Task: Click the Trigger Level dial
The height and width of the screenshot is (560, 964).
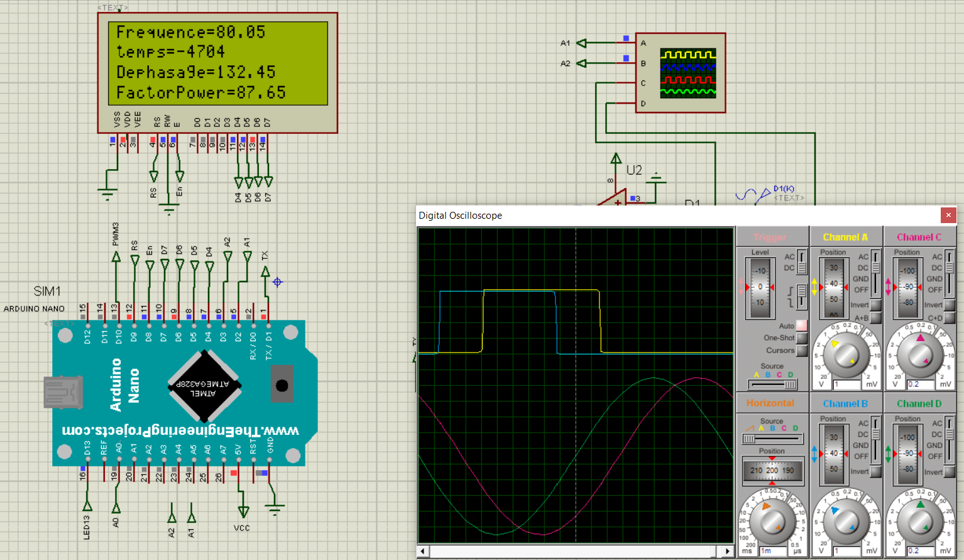Action: (760, 287)
